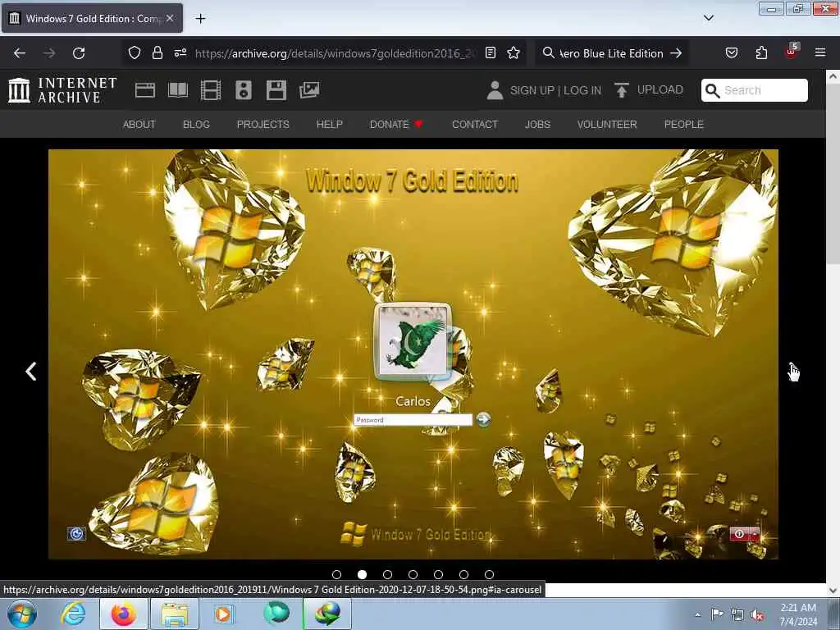Click the muted volume tray icon
Screen dimensions: 840x630
pos(757,614)
